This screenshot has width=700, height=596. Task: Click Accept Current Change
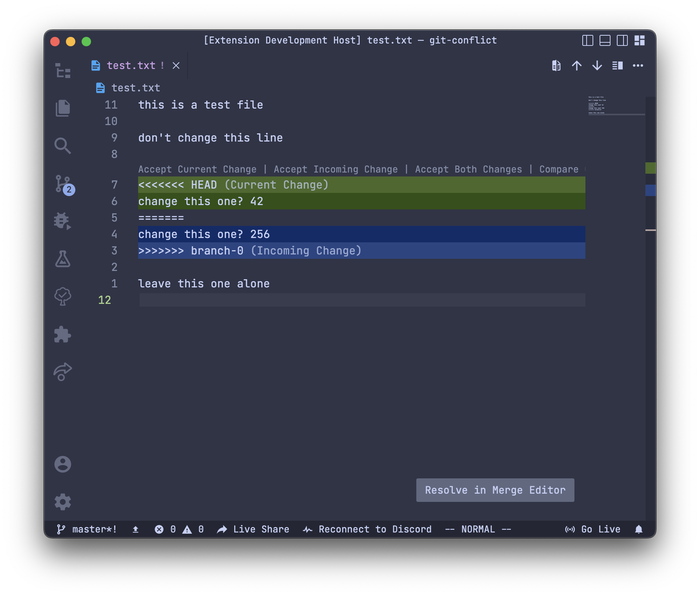click(197, 169)
